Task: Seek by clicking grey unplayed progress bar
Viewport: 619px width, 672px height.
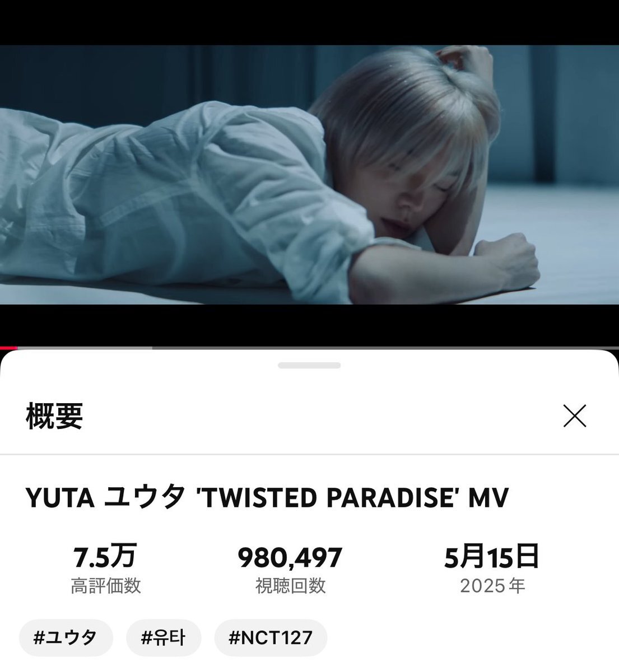Action: tap(318, 348)
